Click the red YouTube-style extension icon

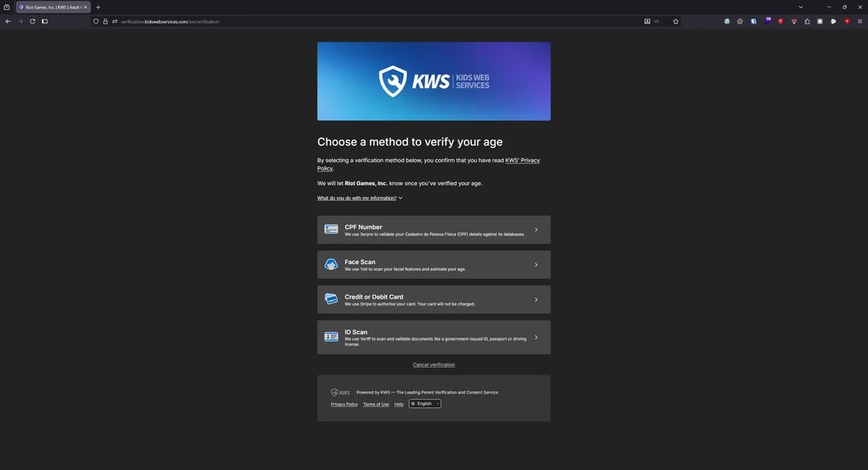[847, 22]
